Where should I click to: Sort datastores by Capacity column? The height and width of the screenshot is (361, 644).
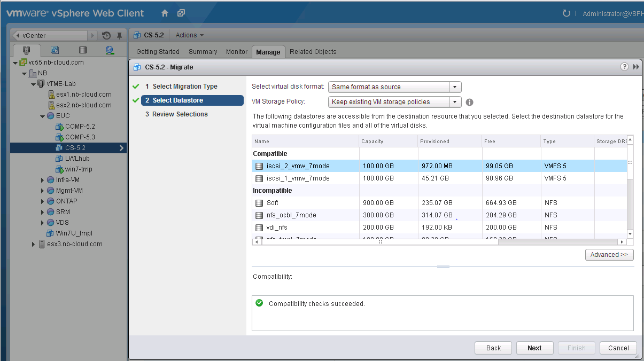(x=389, y=142)
